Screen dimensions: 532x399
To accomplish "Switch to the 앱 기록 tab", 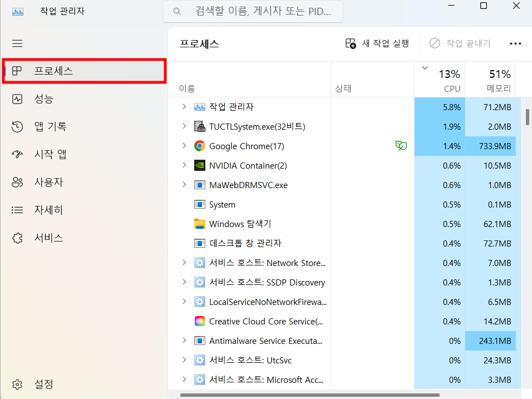I will 84,126.
